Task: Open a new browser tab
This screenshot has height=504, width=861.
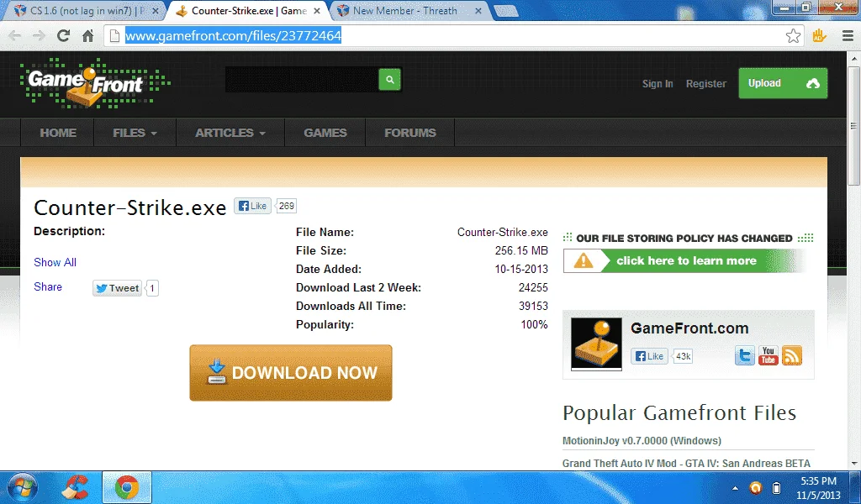Action: tap(505, 10)
